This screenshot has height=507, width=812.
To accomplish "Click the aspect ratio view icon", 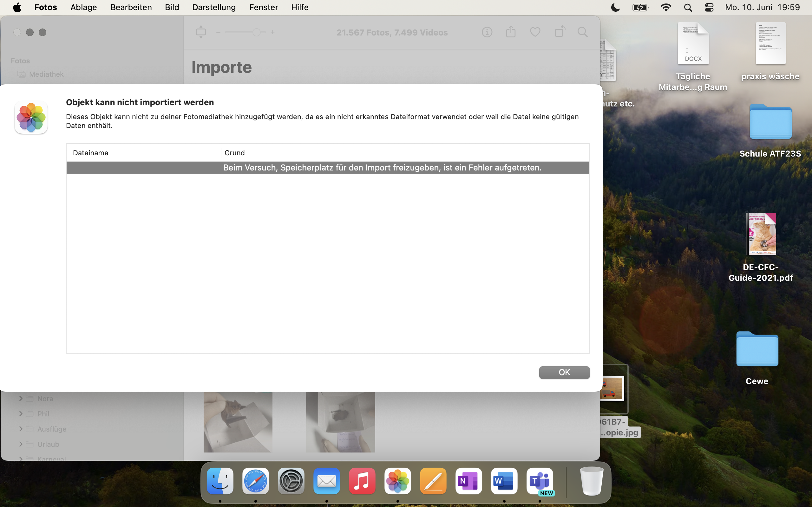I will tap(201, 32).
